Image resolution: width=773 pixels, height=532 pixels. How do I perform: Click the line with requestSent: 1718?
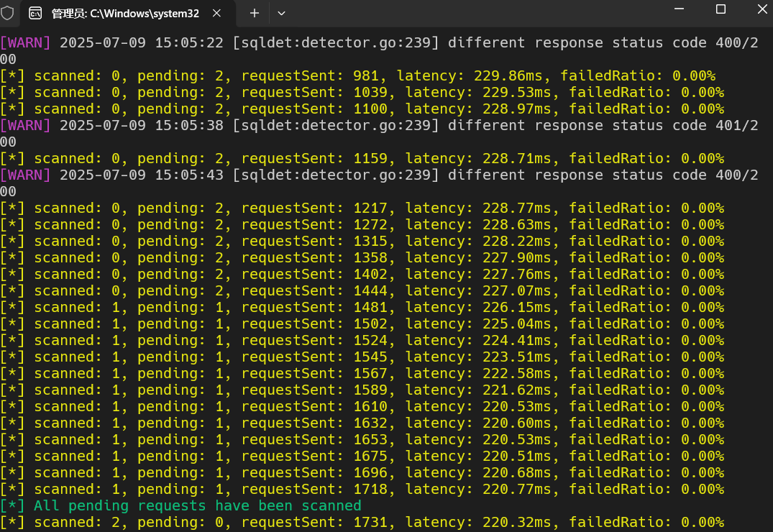click(362, 489)
